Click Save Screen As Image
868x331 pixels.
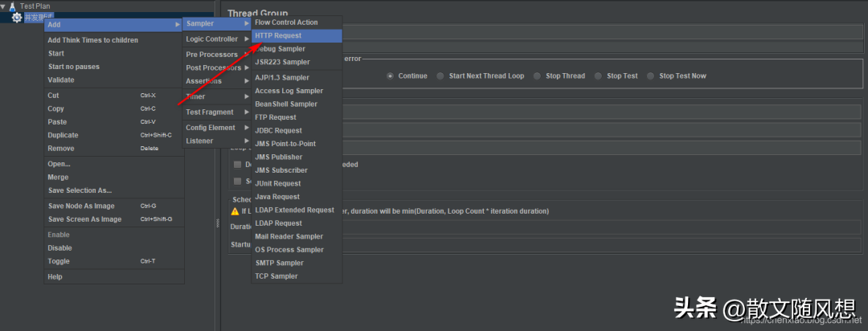[x=113, y=219]
